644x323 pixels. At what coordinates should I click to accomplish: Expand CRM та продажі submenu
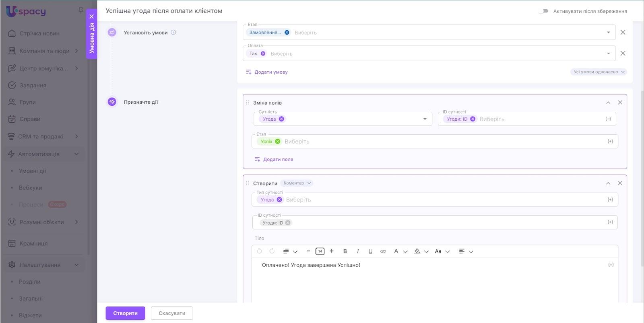click(76, 136)
